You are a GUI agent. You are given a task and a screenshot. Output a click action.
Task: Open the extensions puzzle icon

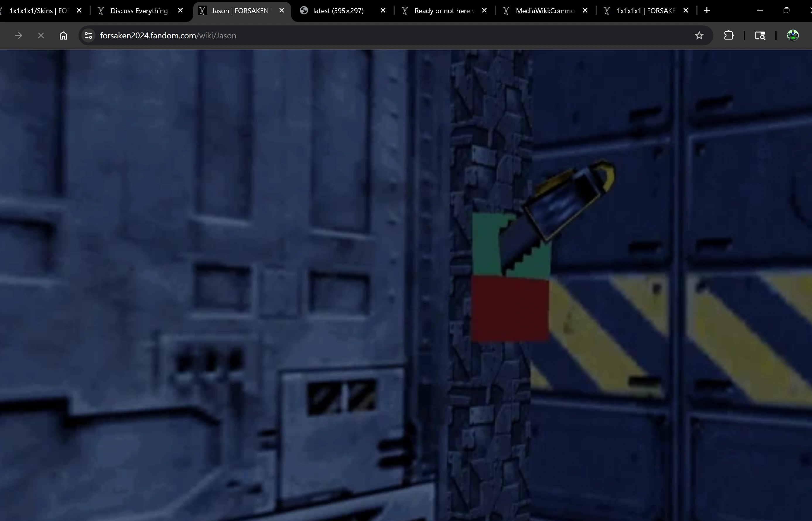pos(729,35)
